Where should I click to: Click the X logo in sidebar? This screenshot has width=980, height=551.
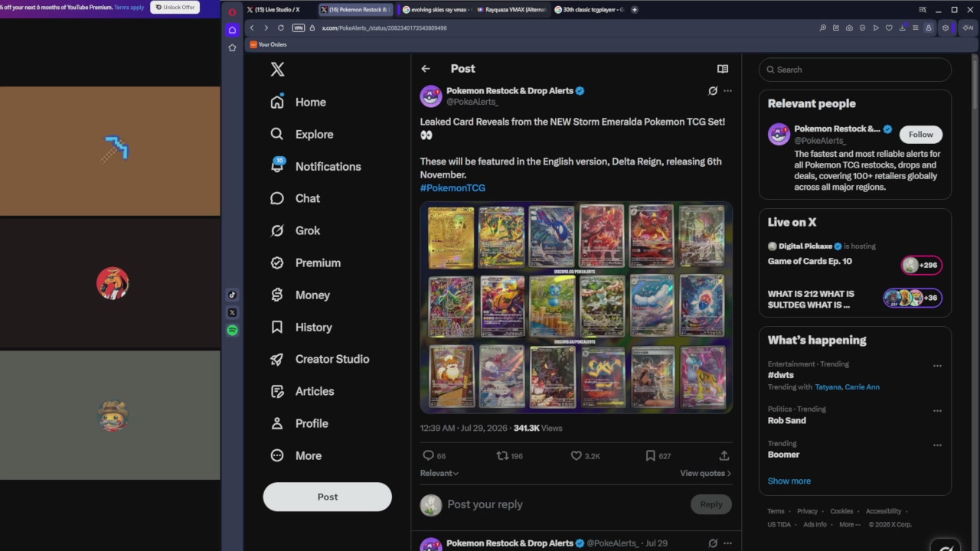click(x=277, y=70)
